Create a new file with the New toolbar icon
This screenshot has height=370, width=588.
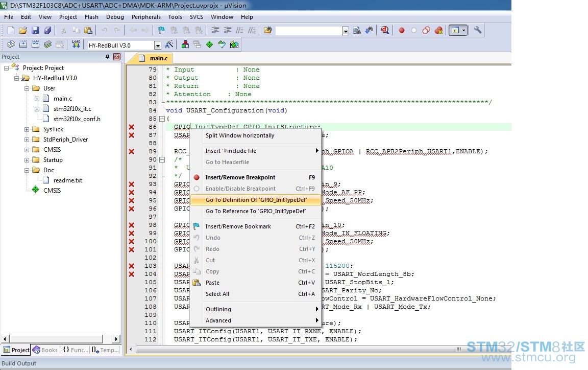pyautogui.click(x=11, y=30)
